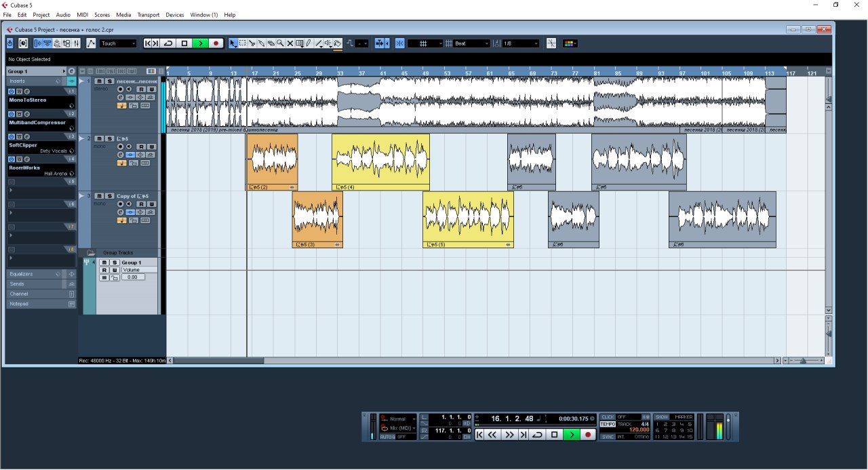Select the yellow audio event (4)
868x470 pixels.
coord(380,162)
